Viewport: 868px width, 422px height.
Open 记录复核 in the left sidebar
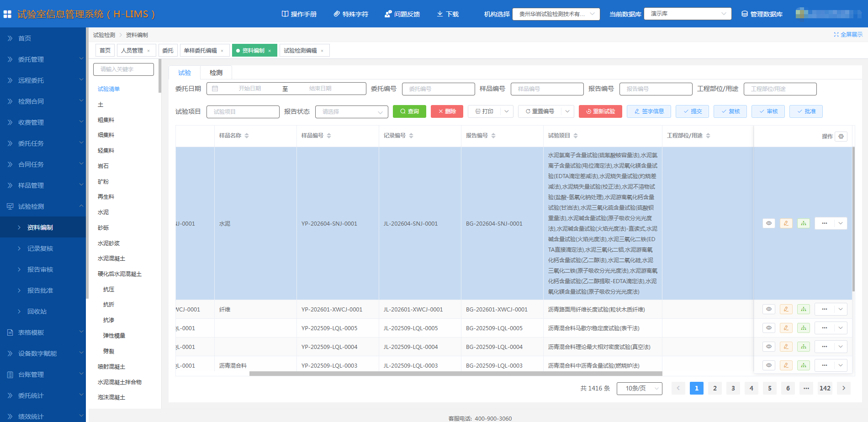coord(40,248)
